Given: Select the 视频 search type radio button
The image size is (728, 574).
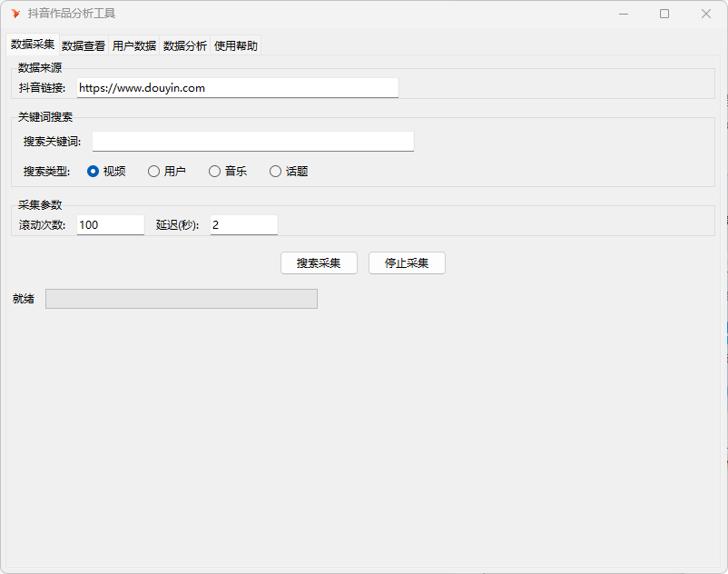Looking at the screenshot, I should [x=106, y=172].
